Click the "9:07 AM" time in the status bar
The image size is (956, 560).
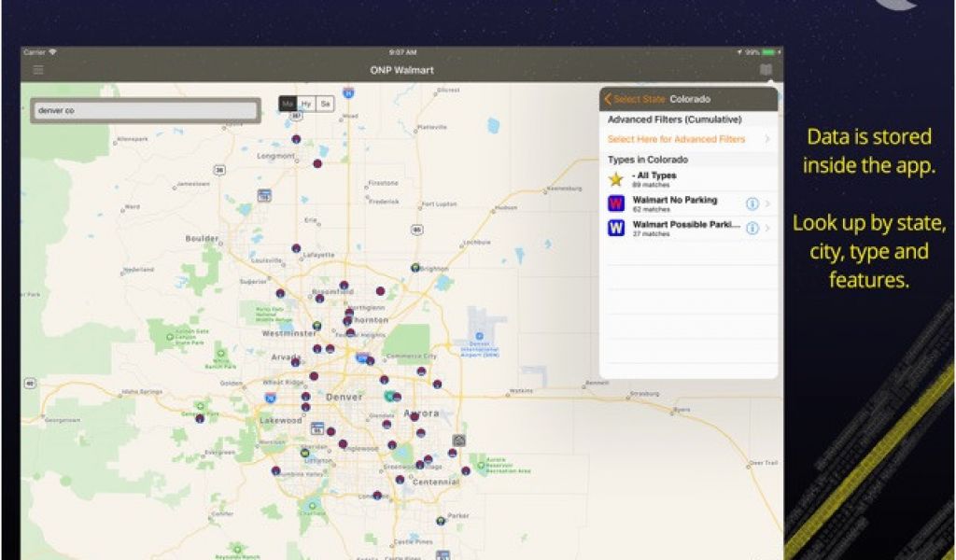[x=402, y=52]
